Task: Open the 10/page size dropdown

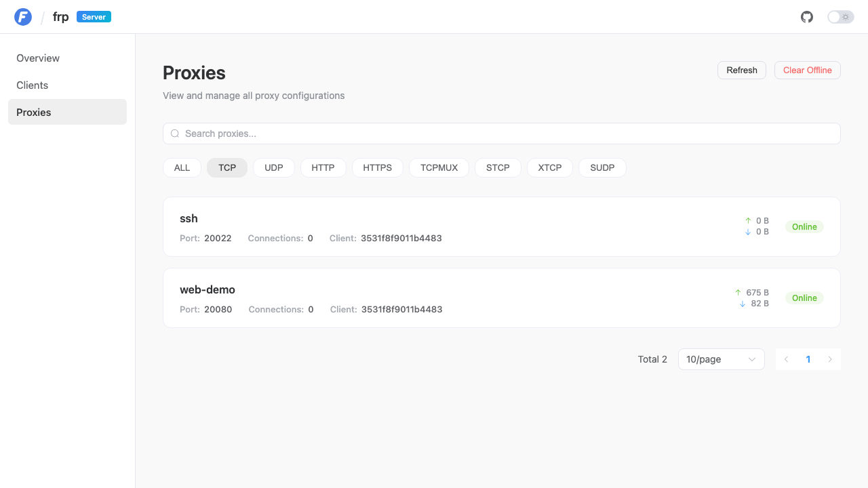Action: click(722, 359)
